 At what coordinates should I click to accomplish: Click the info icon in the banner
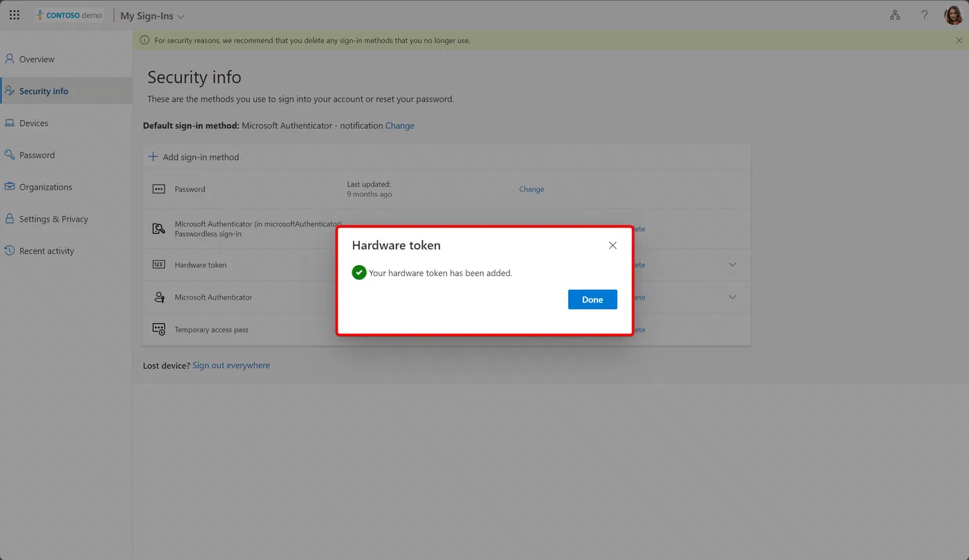tap(145, 40)
